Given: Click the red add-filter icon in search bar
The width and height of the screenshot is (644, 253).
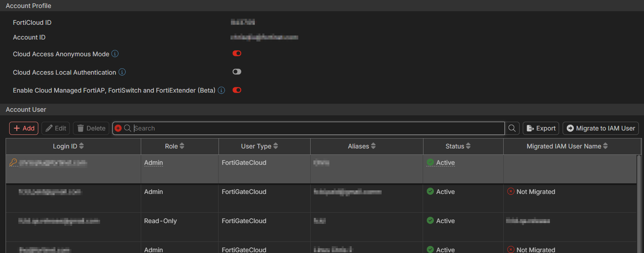Looking at the screenshot, I should pyautogui.click(x=118, y=128).
